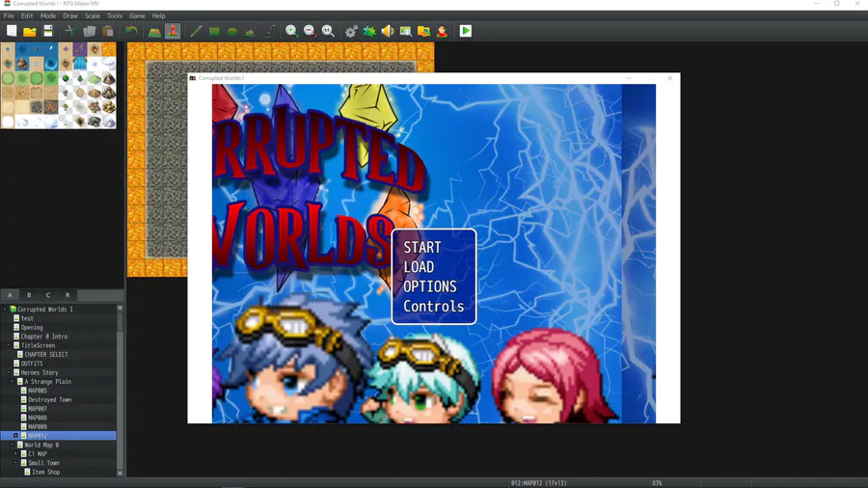This screenshot has height=488, width=868.
Task: Select OPTIONS in the game title menu
Action: point(429,286)
